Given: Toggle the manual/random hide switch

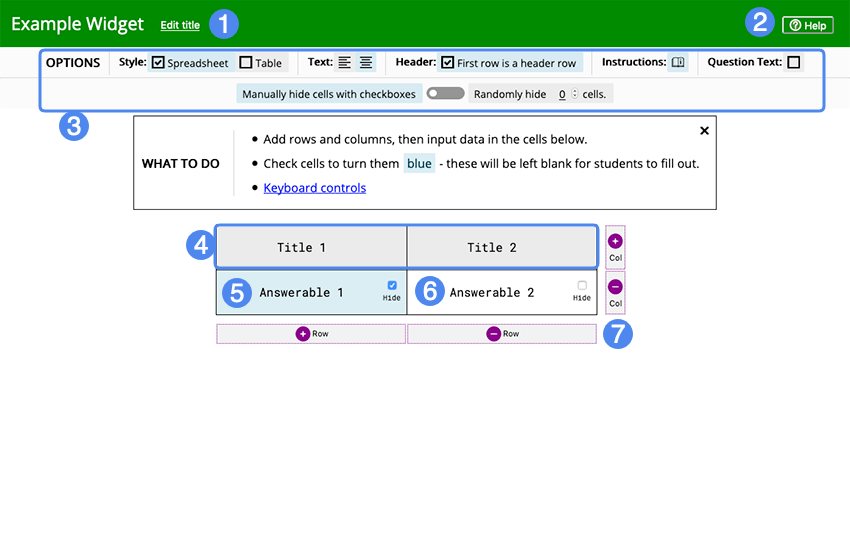Looking at the screenshot, I should click(x=445, y=93).
